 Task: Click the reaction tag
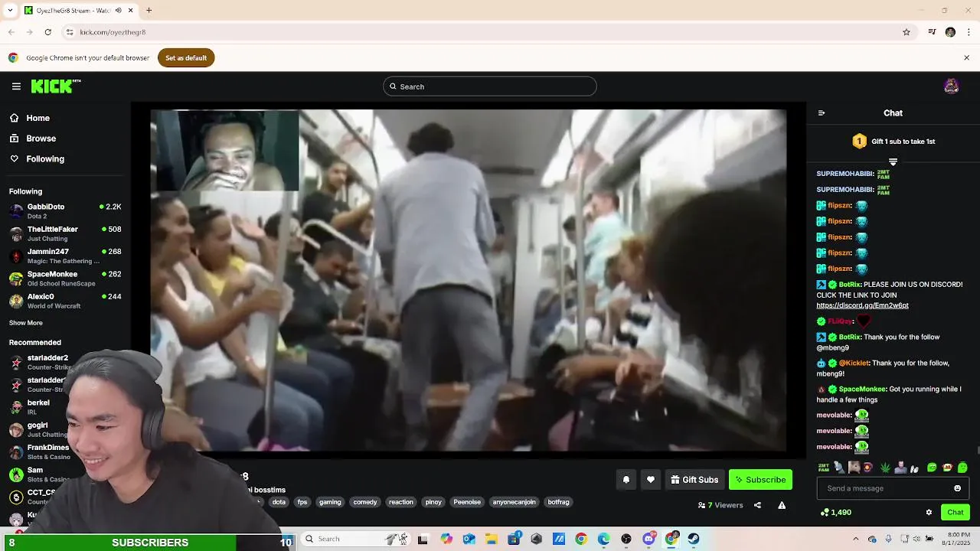coord(401,502)
